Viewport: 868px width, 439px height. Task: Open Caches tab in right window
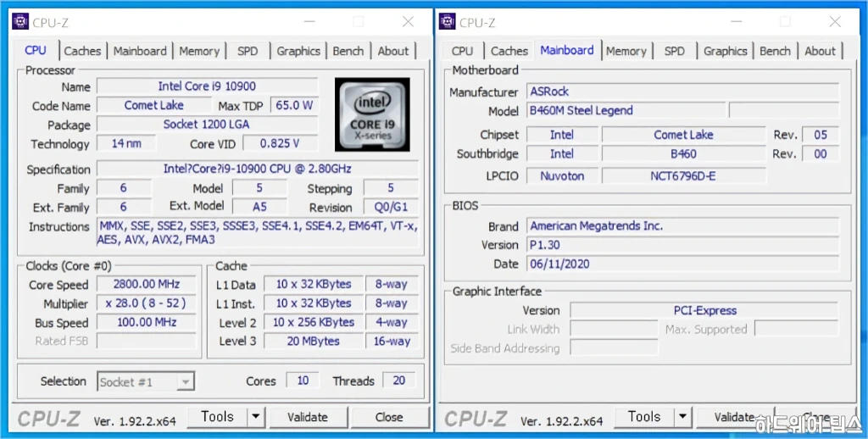(509, 51)
